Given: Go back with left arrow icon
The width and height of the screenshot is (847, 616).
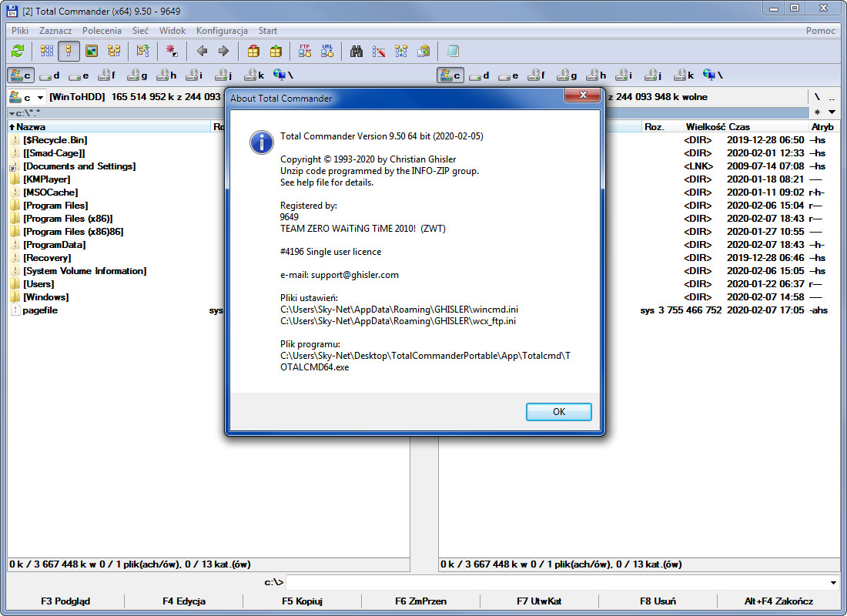Looking at the screenshot, I should point(202,52).
